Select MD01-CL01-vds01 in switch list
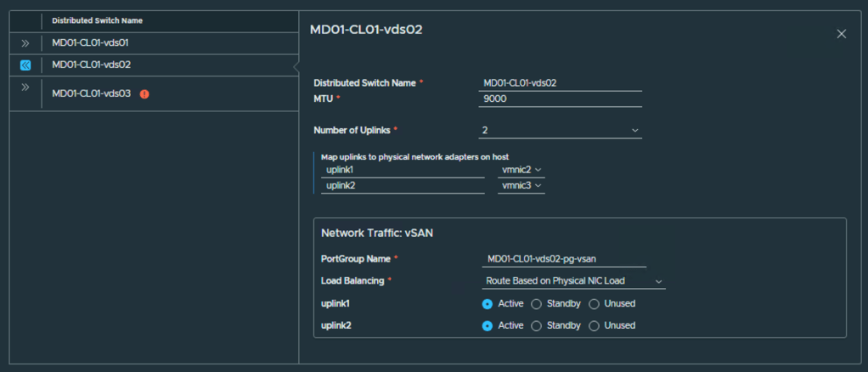The height and width of the screenshot is (372, 868). pyautogui.click(x=91, y=42)
